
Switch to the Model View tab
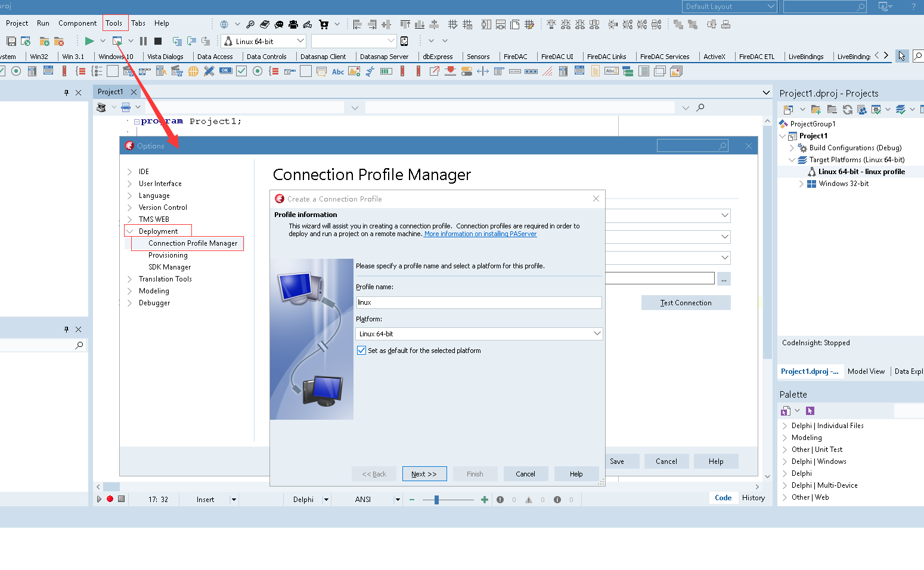point(866,371)
